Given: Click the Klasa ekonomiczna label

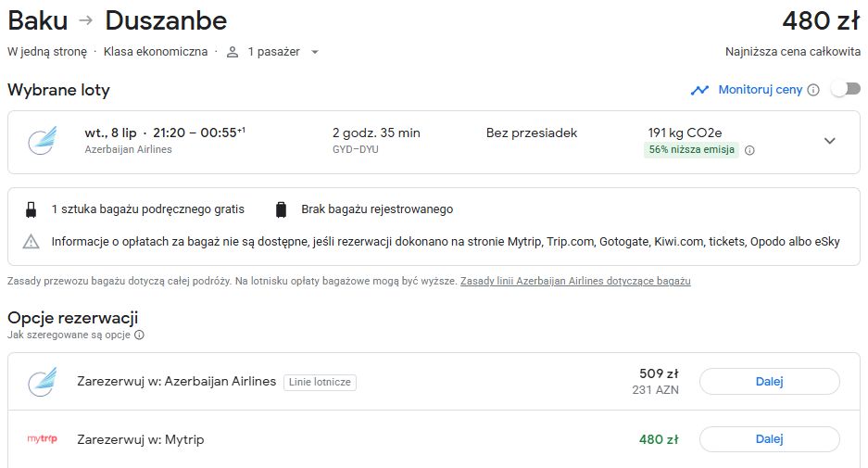Looking at the screenshot, I should 156,52.
